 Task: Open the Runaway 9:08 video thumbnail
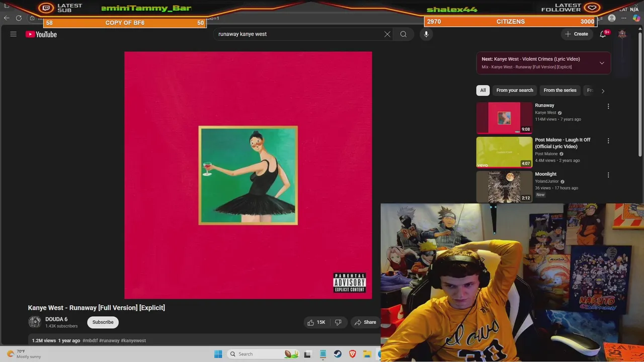pos(504,118)
